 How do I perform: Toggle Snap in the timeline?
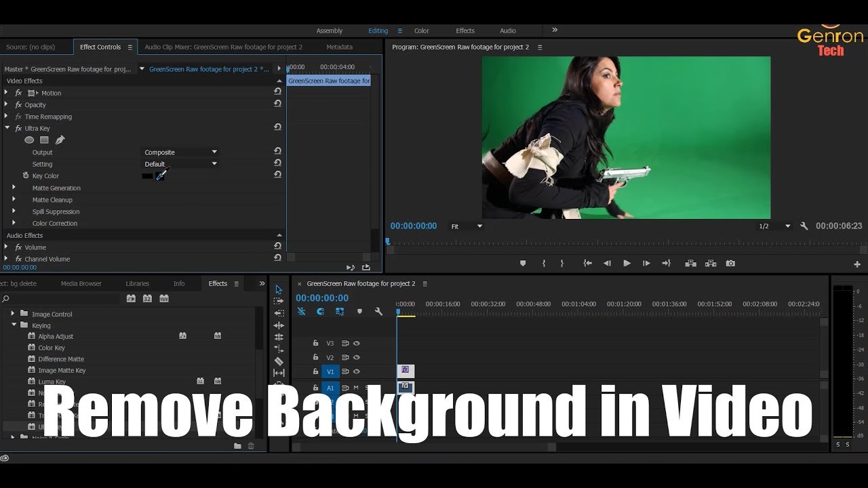(x=321, y=312)
